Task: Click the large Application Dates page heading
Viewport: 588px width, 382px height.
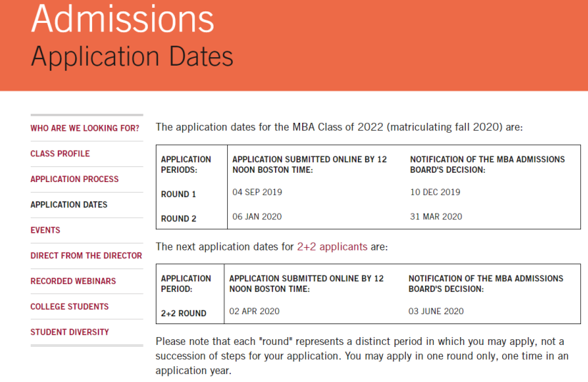Action: (x=132, y=57)
